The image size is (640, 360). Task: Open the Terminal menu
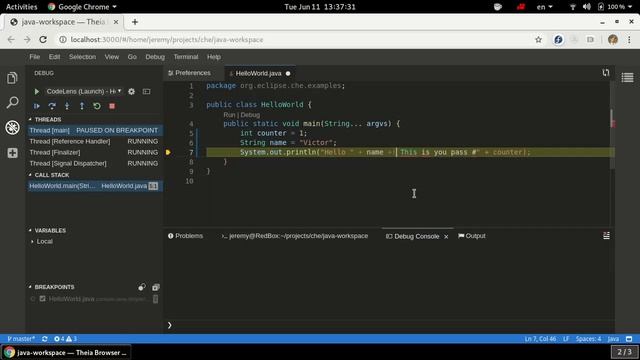186,57
